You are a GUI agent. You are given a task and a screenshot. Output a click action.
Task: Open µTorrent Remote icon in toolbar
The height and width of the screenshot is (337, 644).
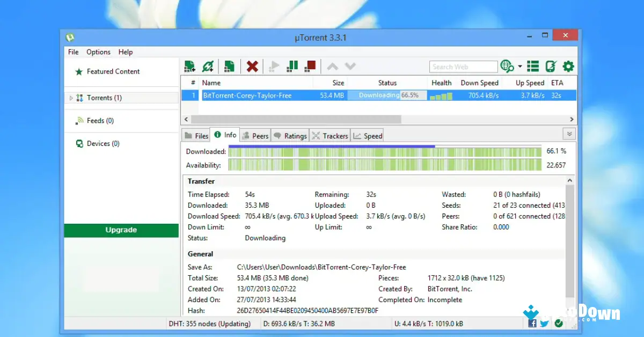coord(550,66)
